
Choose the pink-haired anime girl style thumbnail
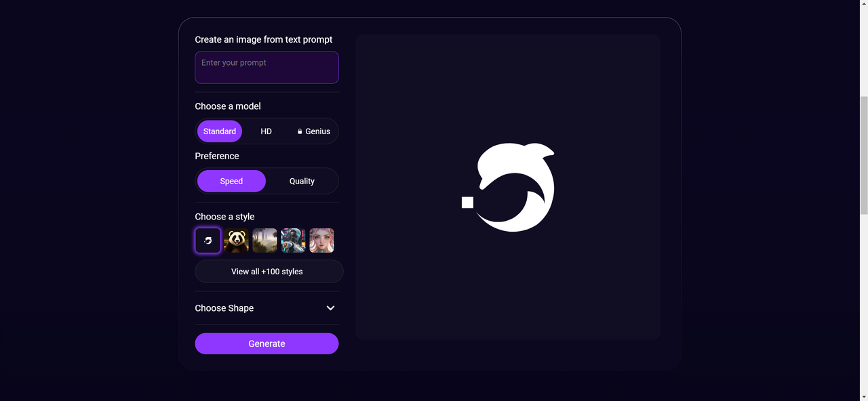pyautogui.click(x=322, y=240)
